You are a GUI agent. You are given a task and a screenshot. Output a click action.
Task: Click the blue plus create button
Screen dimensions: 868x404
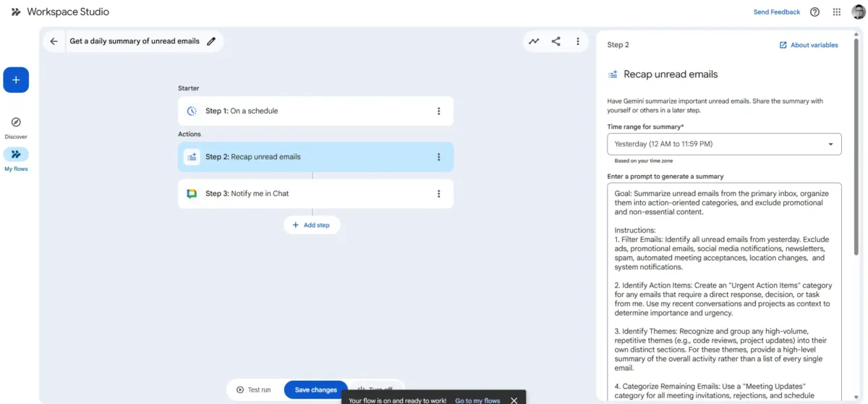point(16,80)
